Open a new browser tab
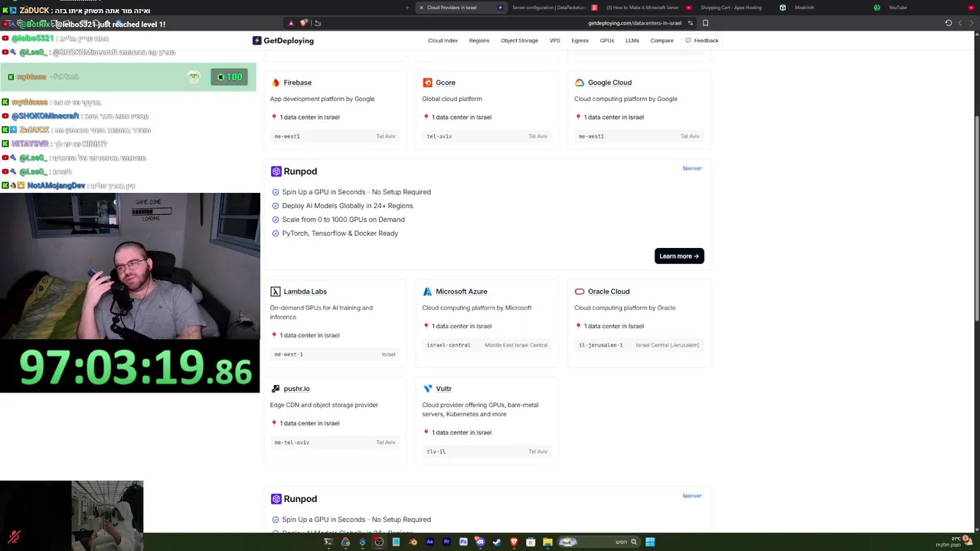 coord(407,8)
